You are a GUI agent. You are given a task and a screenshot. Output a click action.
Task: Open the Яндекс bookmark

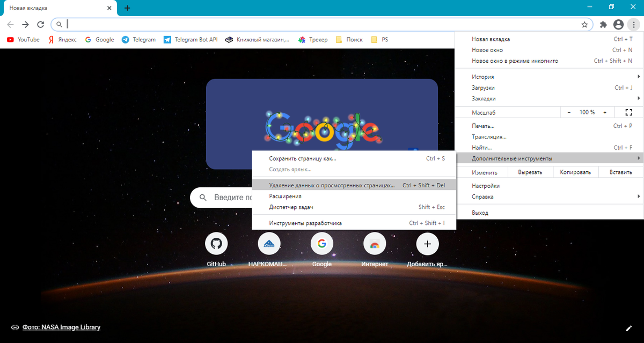[62, 40]
